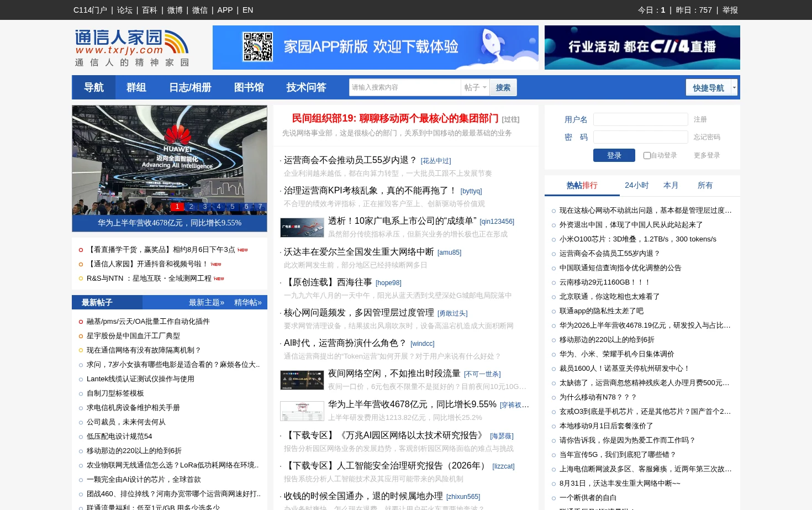Open 【看直播学干货，赢奖品】 announcement
The height and width of the screenshot is (510, 812).
pos(161,250)
